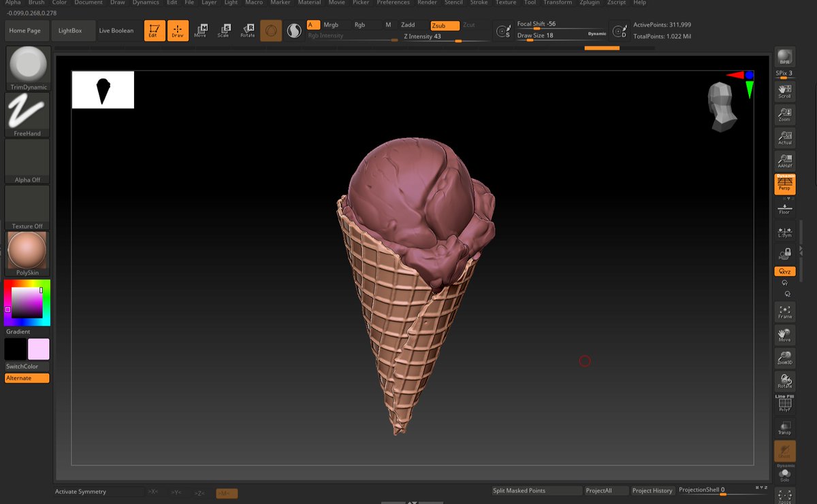Open the Home Page
Viewport: 817px width, 504px height.
(25, 31)
